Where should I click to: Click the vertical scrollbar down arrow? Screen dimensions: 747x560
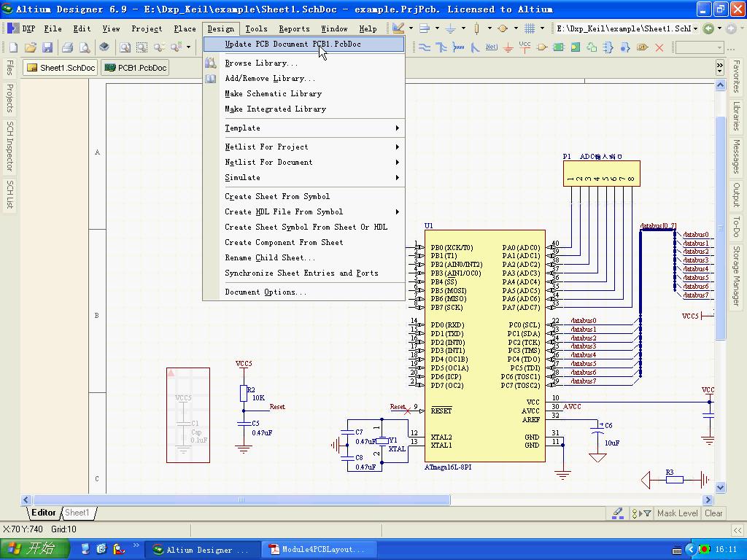click(x=720, y=487)
